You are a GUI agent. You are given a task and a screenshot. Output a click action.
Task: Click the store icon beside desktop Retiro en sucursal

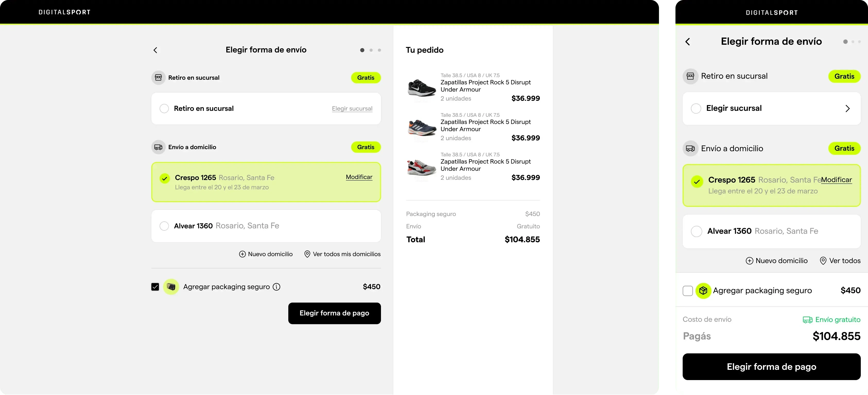158,78
